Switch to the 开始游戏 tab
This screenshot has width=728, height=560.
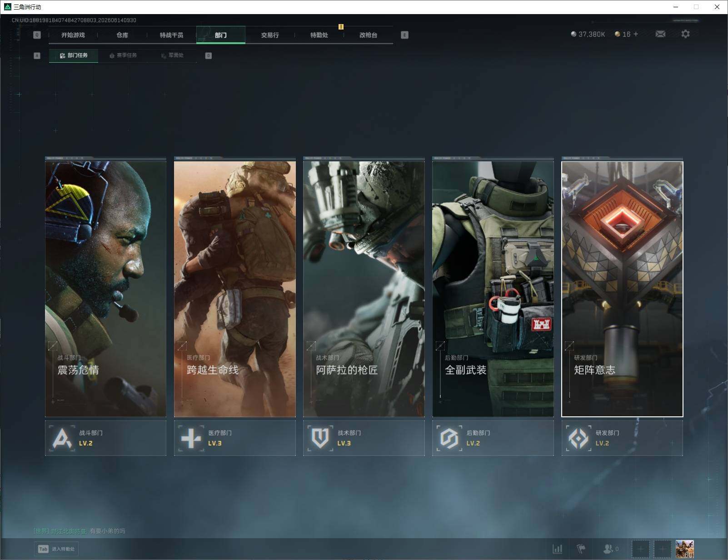(73, 35)
